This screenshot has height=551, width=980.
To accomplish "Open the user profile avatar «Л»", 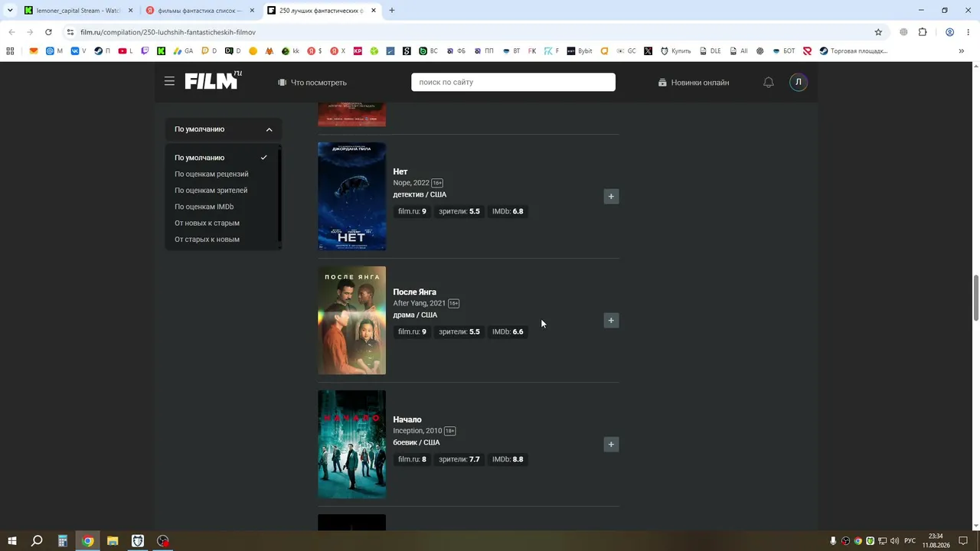I will pos(799,82).
